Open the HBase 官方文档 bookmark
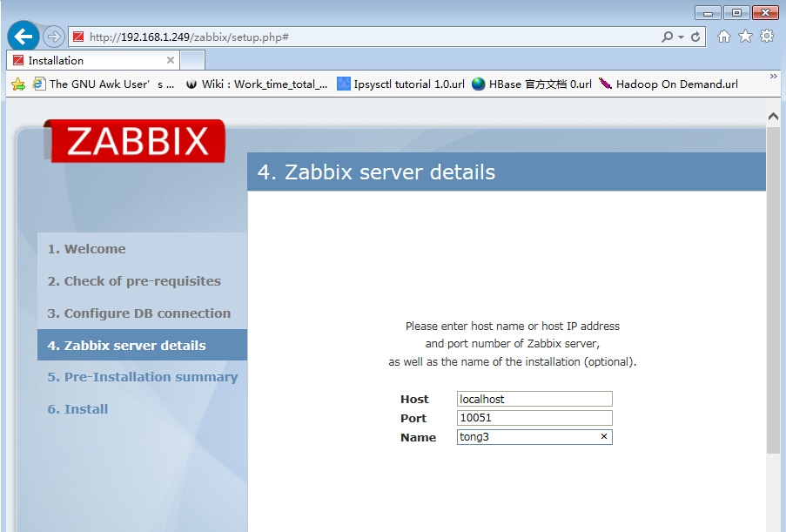Viewport: 786px width, 532px height. (532, 84)
